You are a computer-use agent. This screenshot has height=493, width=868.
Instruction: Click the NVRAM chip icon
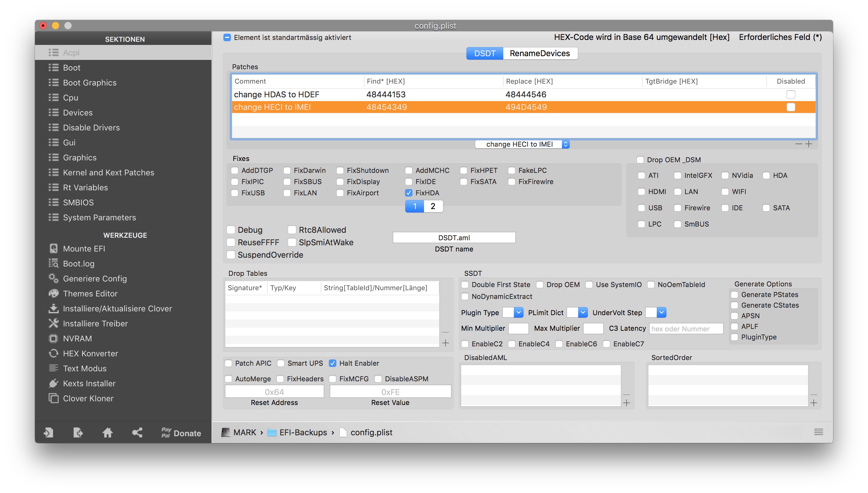coord(53,338)
